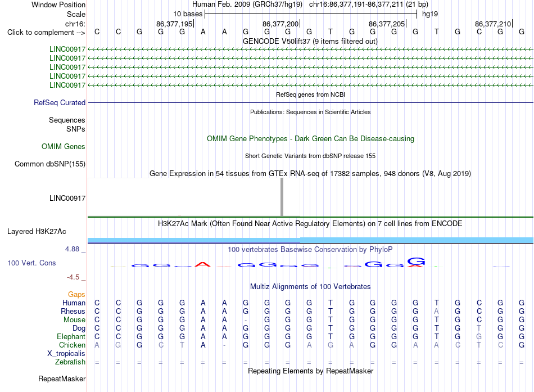534x392 pixels.
Task: Click the dash gap in the Mouse alignment row
Action: 246,320
